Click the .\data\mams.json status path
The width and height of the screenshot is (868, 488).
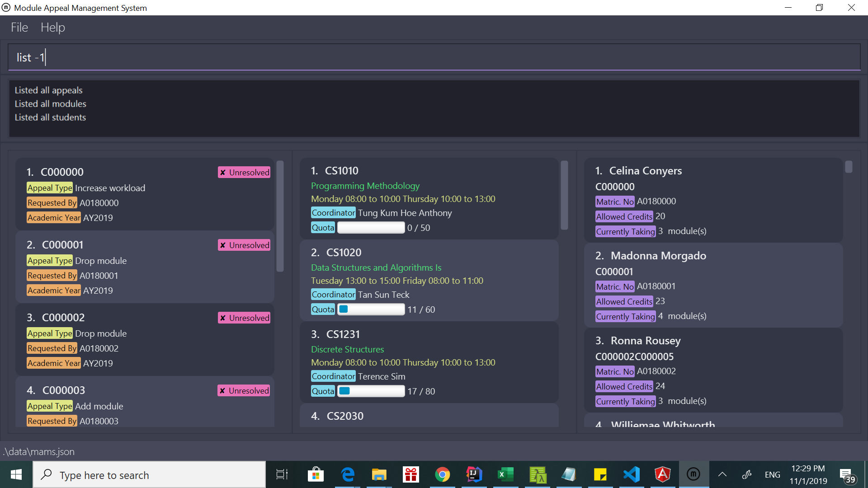tap(39, 451)
